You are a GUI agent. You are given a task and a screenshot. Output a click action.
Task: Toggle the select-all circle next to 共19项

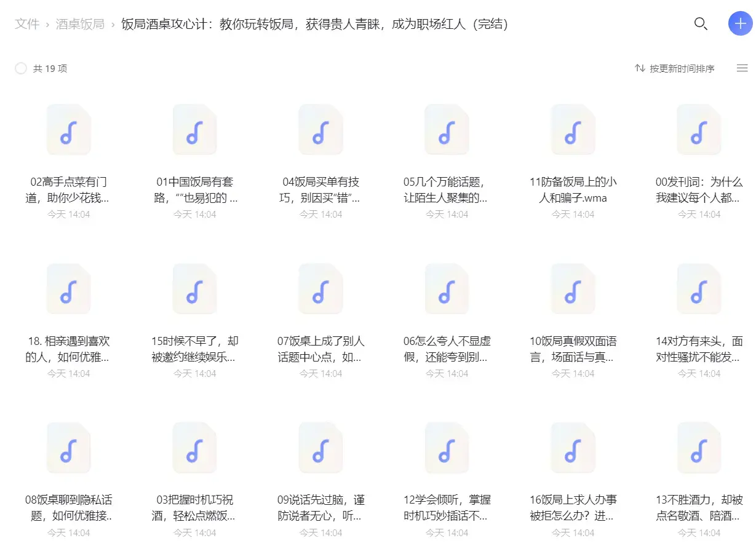[21, 68]
